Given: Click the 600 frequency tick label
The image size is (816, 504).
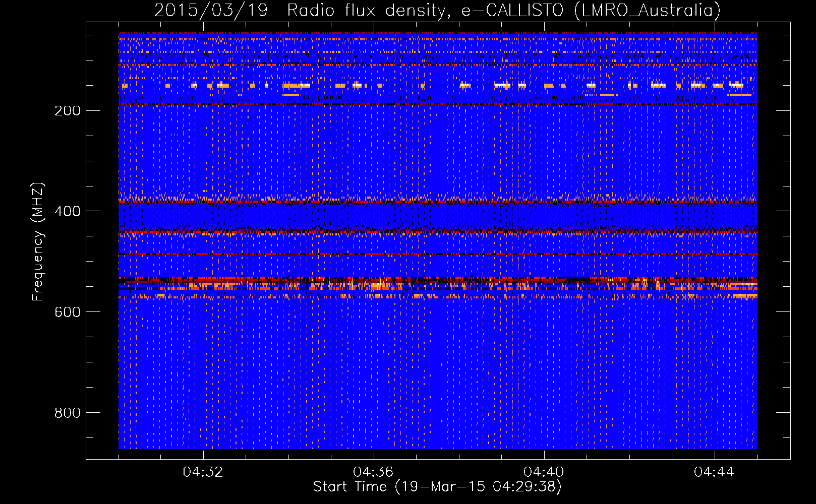Looking at the screenshot, I should point(68,312).
